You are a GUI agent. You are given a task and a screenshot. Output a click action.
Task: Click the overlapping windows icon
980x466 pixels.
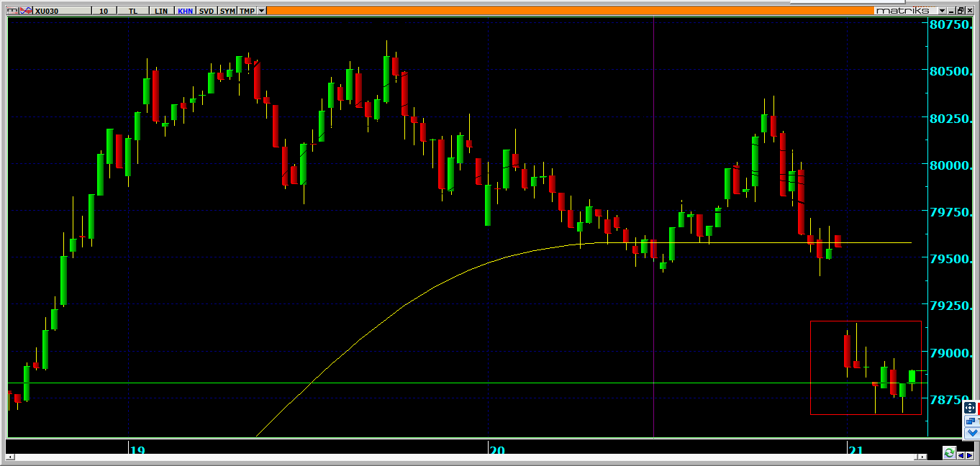(970, 421)
